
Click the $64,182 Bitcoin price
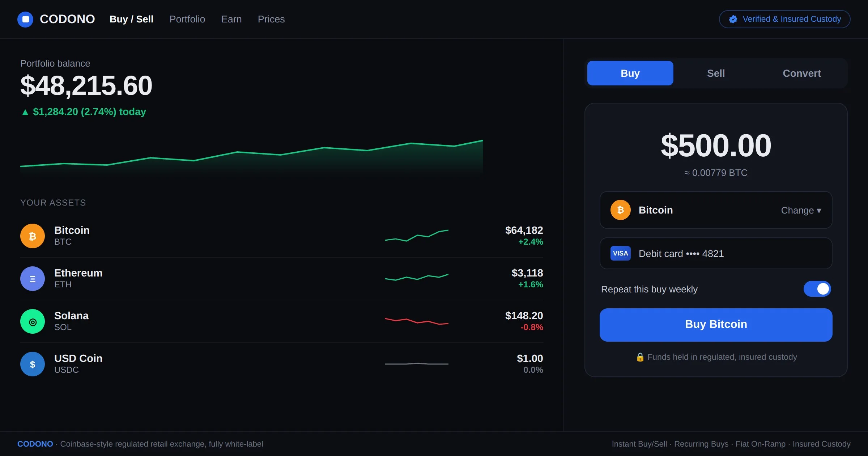tap(524, 230)
